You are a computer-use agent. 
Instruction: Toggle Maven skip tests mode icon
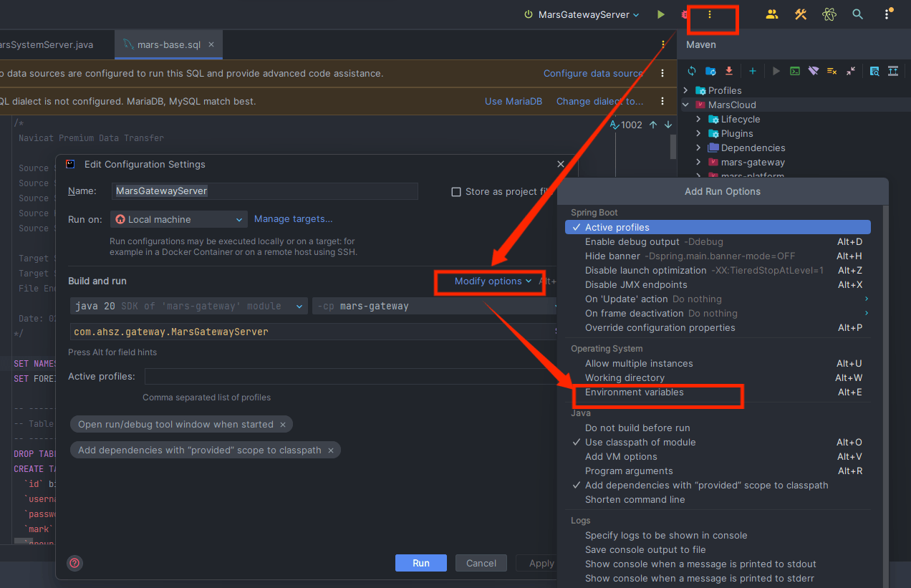tap(832, 71)
